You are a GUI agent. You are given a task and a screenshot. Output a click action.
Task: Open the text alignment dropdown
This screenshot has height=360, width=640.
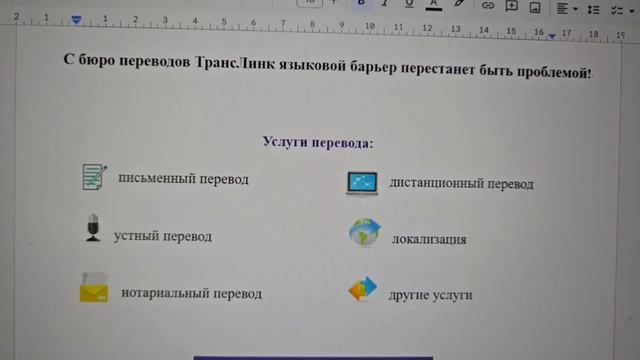tap(567, 8)
